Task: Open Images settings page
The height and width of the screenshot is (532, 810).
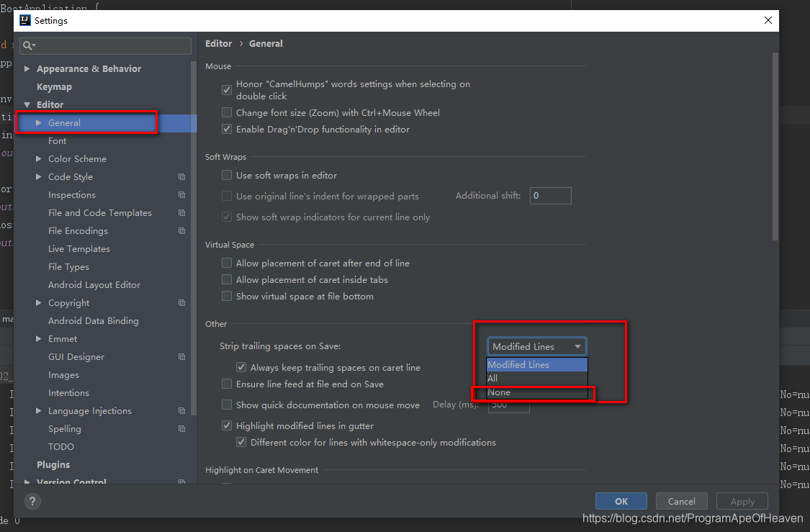Action: click(x=63, y=375)
